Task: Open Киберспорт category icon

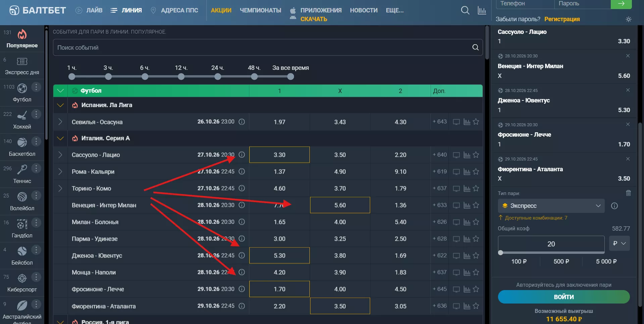Action: click(22, 278)
